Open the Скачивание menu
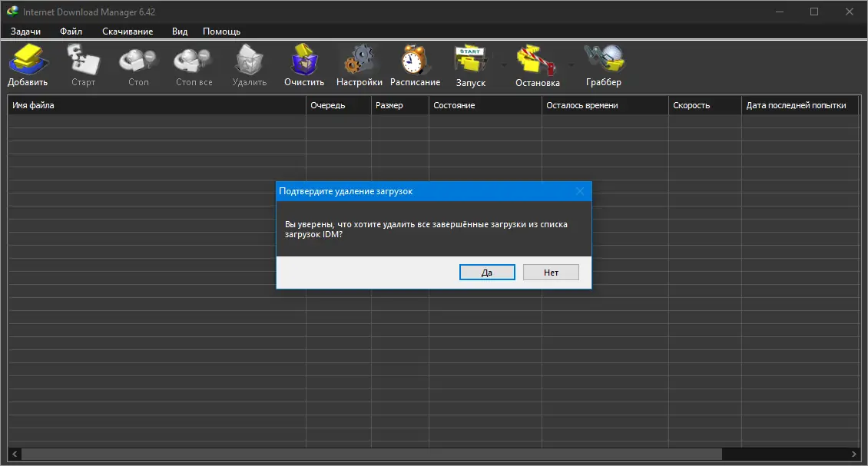 pyautogui.click(x=128, y=31)
